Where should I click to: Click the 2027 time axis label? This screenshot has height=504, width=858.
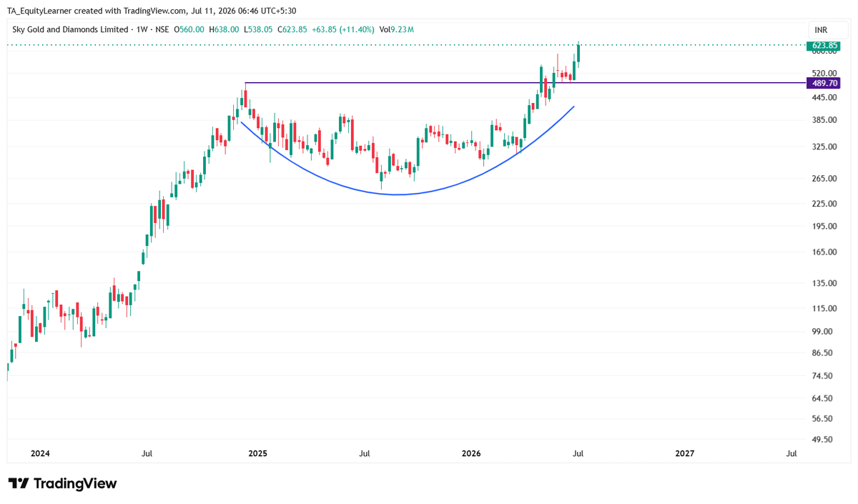(685, 453)
